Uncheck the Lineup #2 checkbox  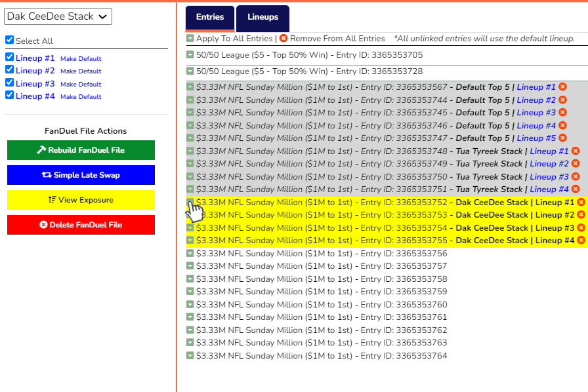(9, 70)
